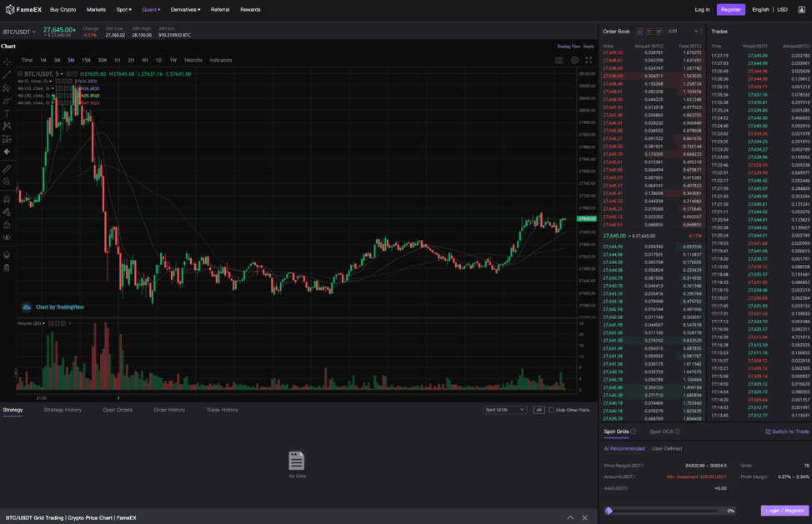The image size is (812, 524).
Task: Check the Hide Other Pairs checkbox
Action: point(551,410)
